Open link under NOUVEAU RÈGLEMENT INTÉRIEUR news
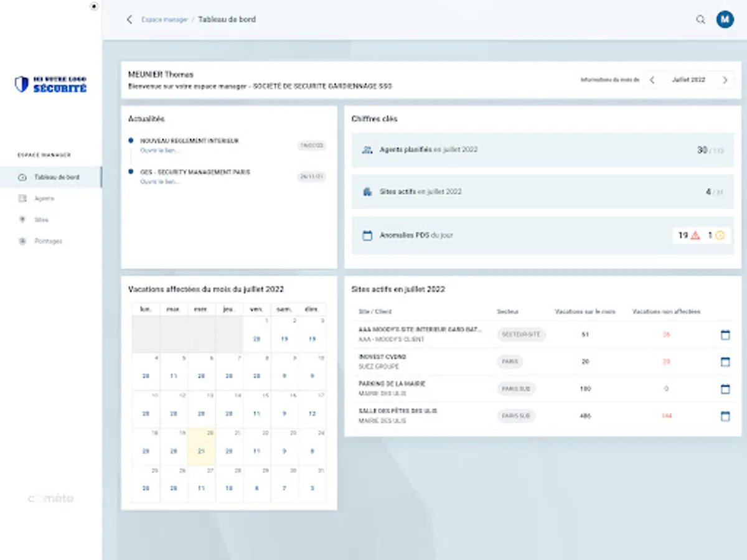 [x=159, y=151]
